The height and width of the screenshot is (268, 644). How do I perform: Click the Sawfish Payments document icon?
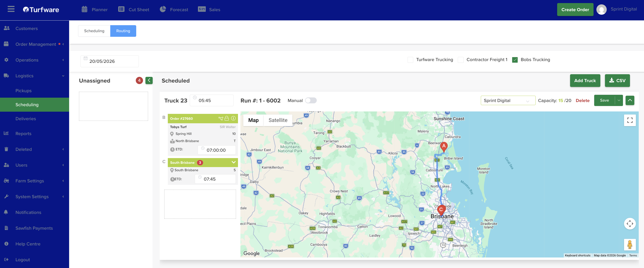coord(6,228)
